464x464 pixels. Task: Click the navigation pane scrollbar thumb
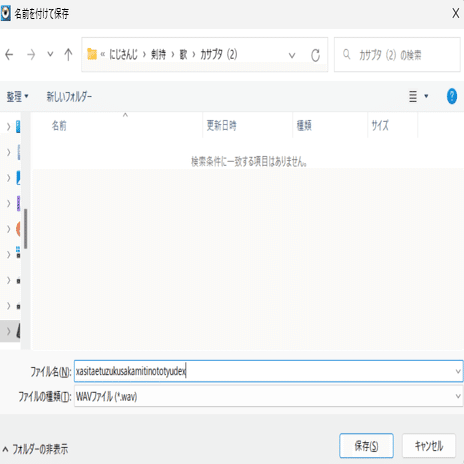[x=26, y=229]
